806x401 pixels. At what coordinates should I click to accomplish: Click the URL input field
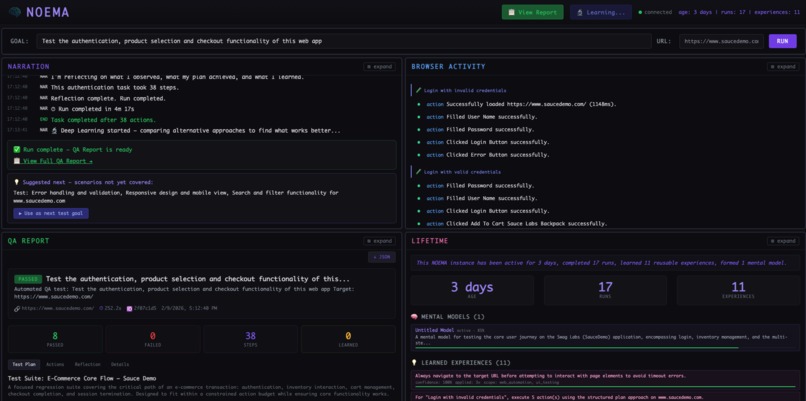coord(721,41)
